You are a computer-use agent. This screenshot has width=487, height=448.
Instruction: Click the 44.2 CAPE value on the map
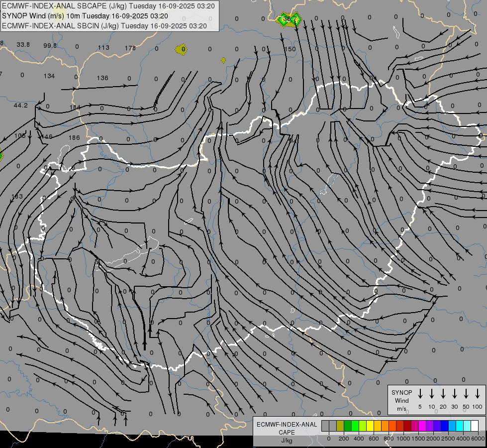(x=20, y=106)
